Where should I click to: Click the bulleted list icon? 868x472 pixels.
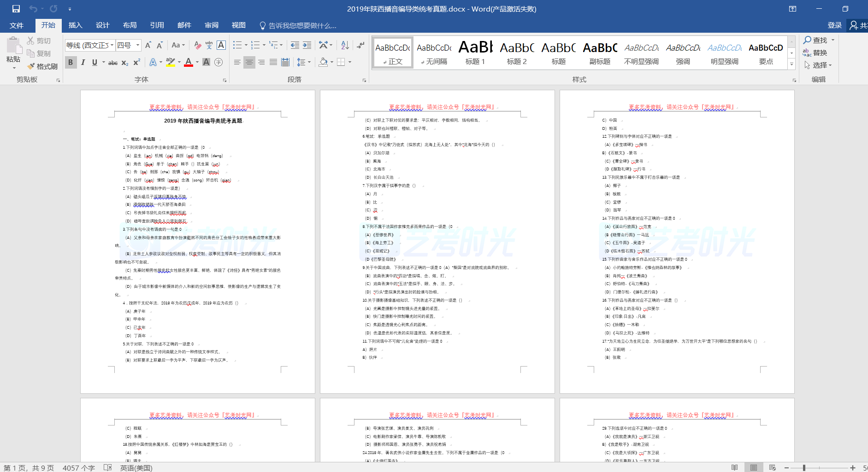237,45
